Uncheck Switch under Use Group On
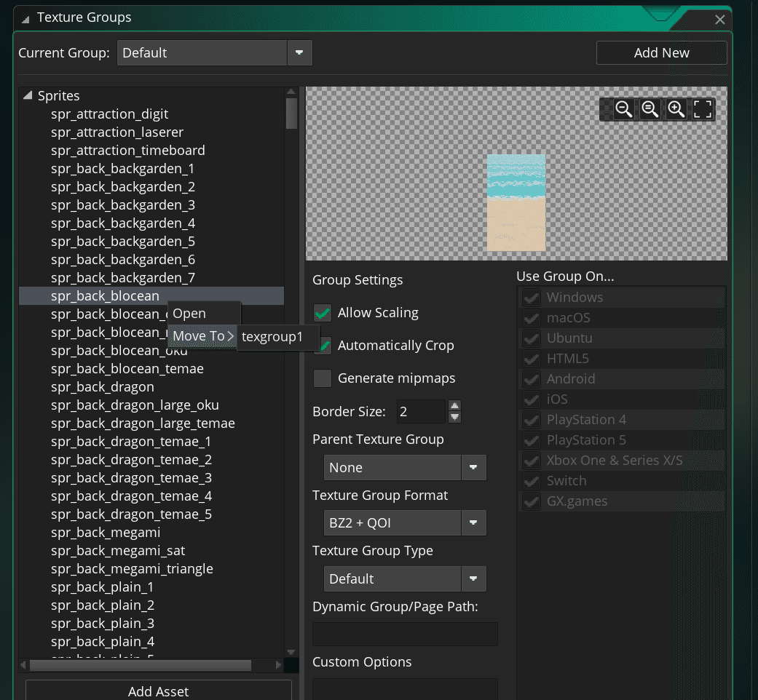This screenshot has width=758, height=700. (531, 480)
